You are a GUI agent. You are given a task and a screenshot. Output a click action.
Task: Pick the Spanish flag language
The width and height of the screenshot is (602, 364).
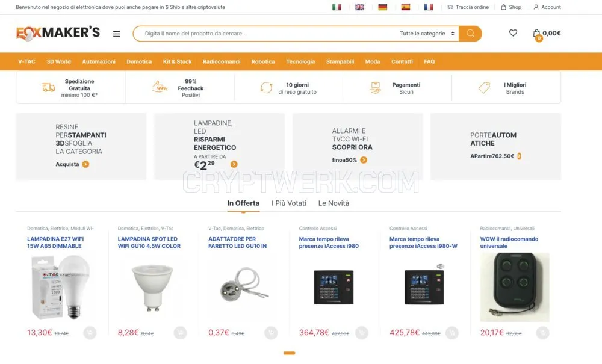[406, 7]
